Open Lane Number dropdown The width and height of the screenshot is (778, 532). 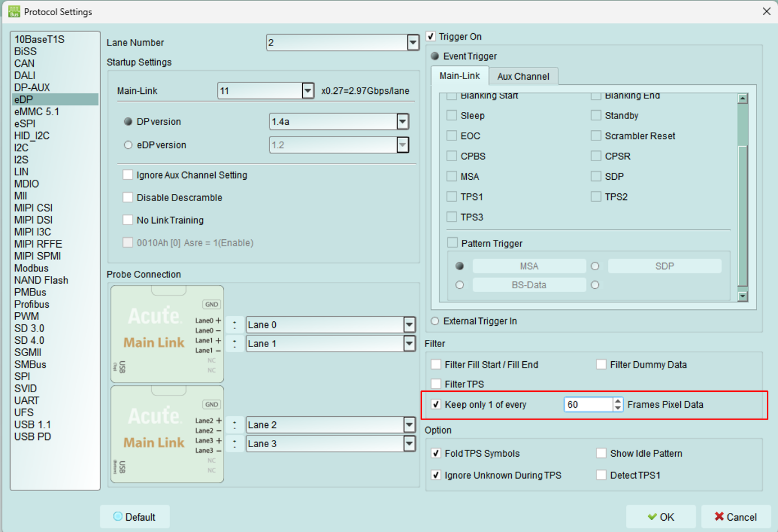click(413, 43)
